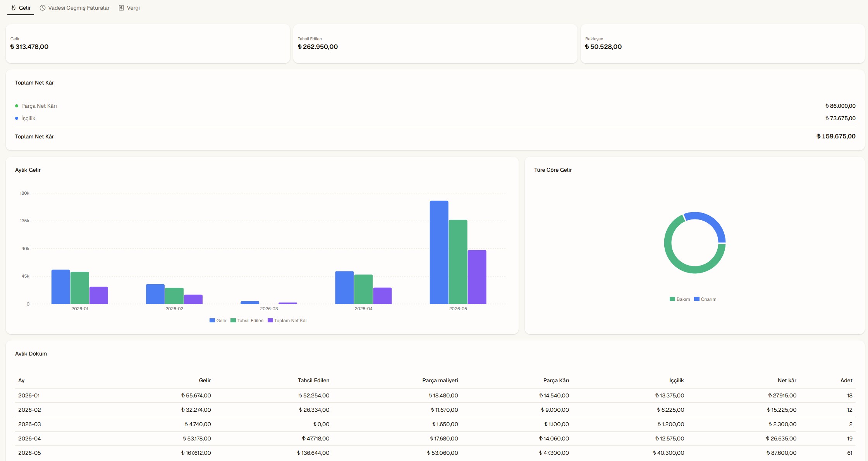Click the Net kâr column header

pyautogui.click(x=787, y=380)
